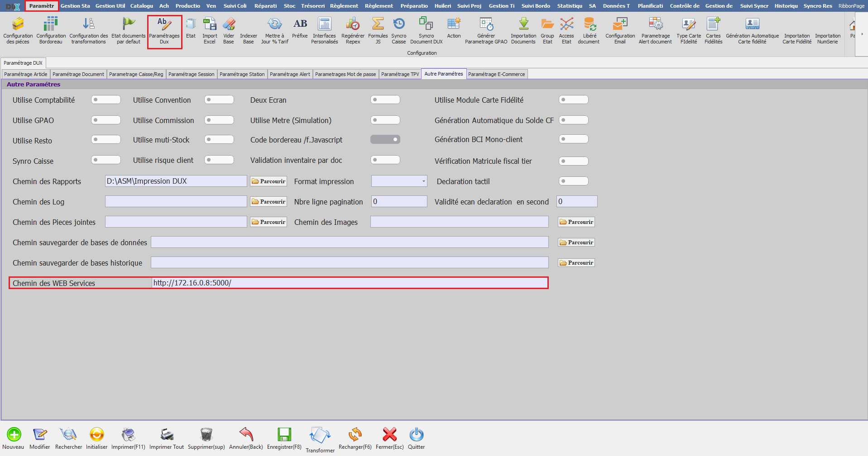The image size is (868, 456).
Task: Click Enregistrer(F8) to save changes
Action: click(x=284, y=437)
